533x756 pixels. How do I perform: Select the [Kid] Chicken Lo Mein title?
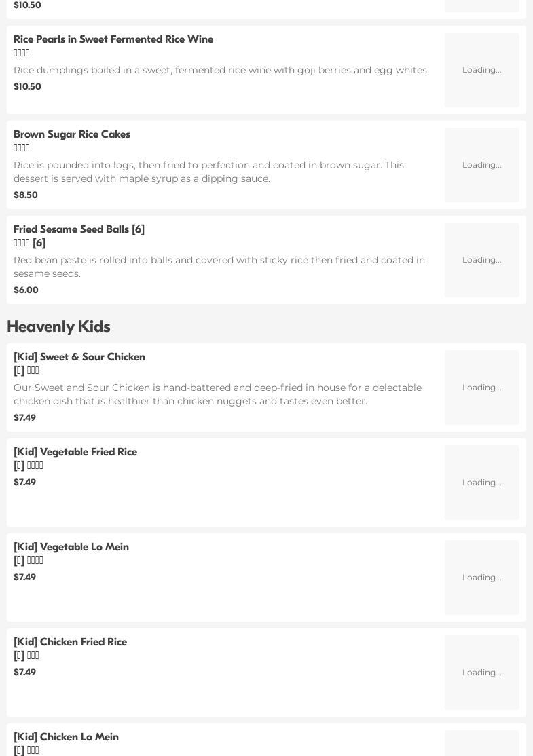[x=66, y=737]
